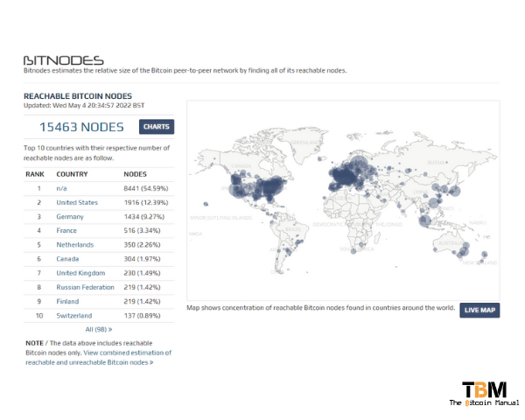Click the Brazil label on the map
Viewport: 525px width, 420px height.
293,229
